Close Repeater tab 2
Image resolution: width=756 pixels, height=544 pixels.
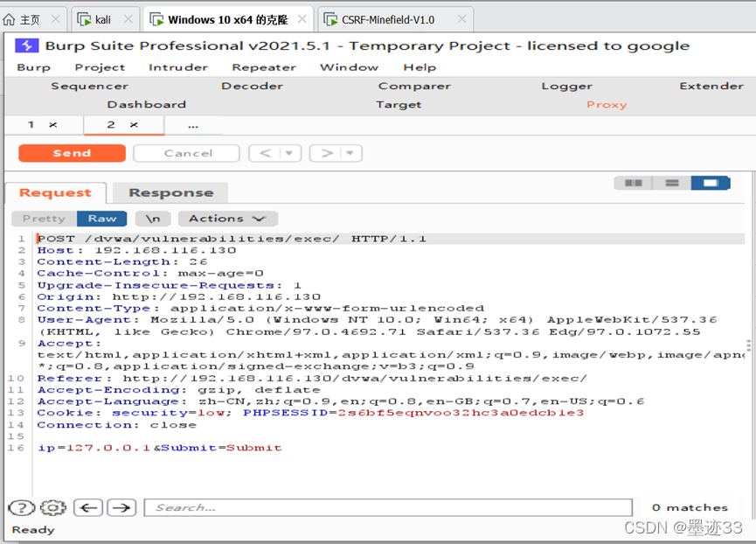tap(134, 125)
